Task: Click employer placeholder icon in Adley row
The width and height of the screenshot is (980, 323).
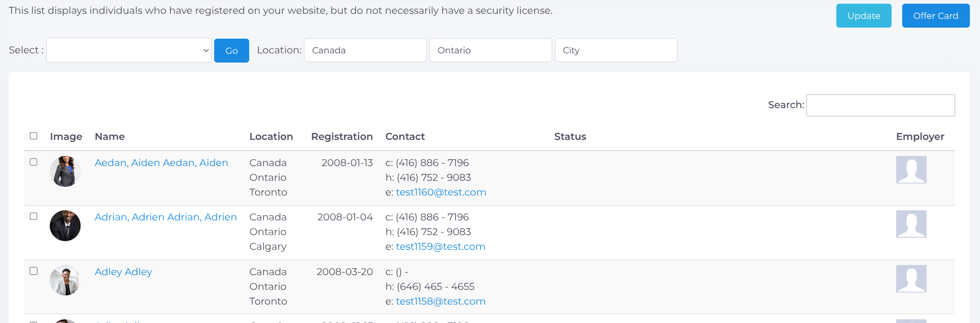Action: [x=911, y=279]
